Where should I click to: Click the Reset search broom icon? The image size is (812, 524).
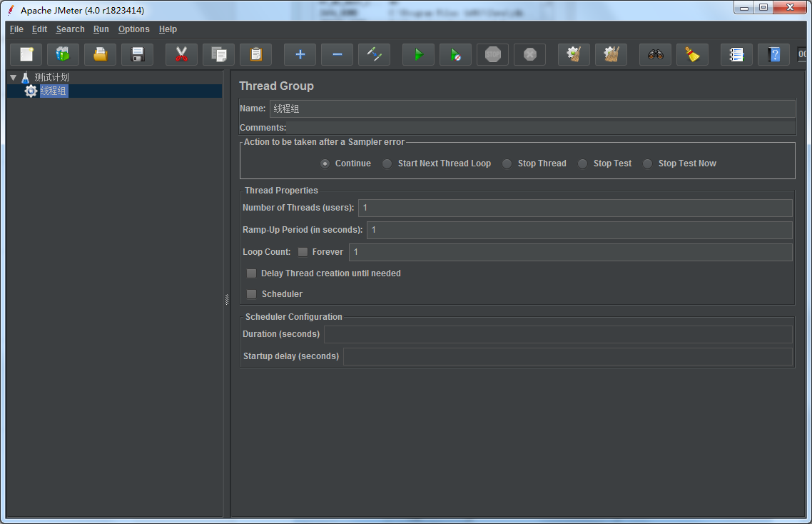pos(692,54)
